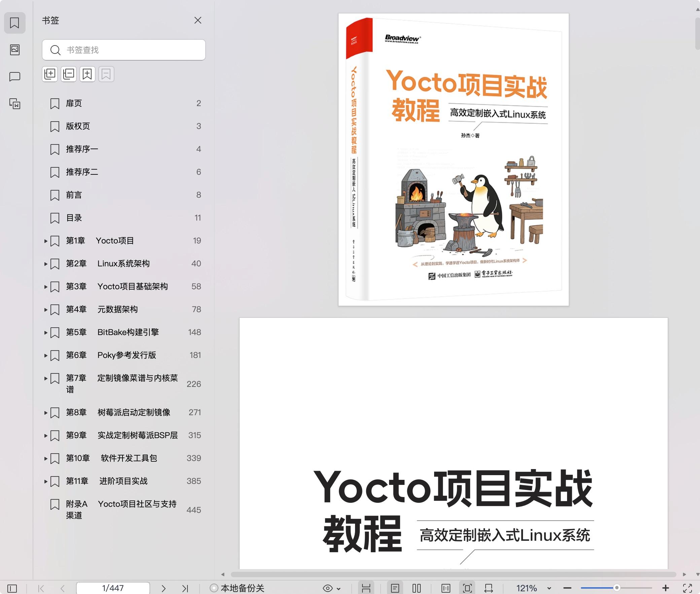Click the convert to Word sidebar icon

tap(15, 104)
